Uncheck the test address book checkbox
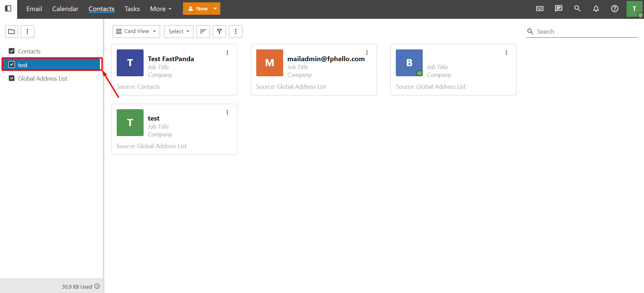The height and width of the screenshot is (293, 644). pos(12,65)
